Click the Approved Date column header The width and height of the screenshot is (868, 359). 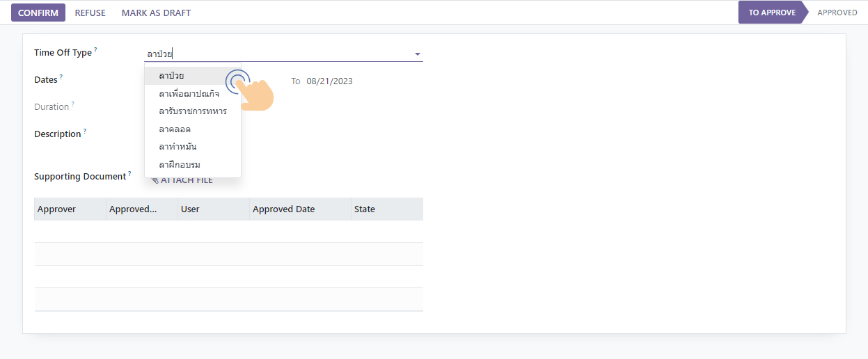283,209
